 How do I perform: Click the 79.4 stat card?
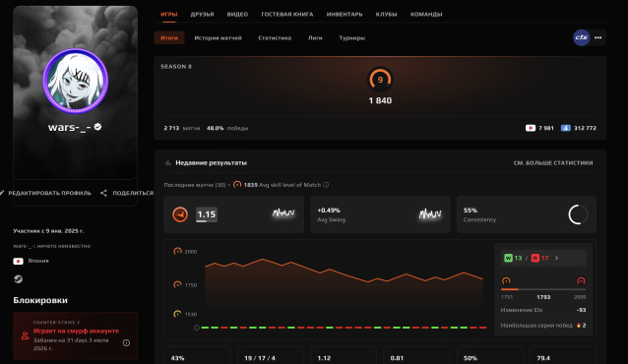pos(563,355)
